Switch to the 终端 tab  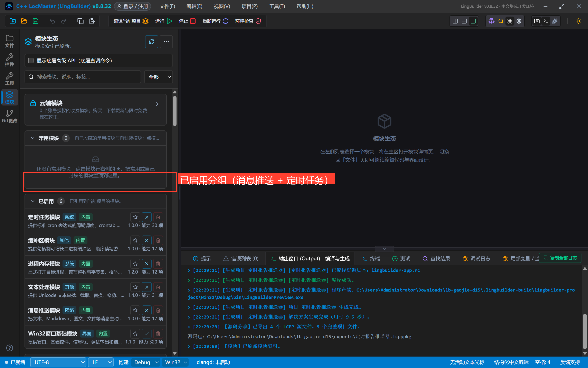coord(371,258)
